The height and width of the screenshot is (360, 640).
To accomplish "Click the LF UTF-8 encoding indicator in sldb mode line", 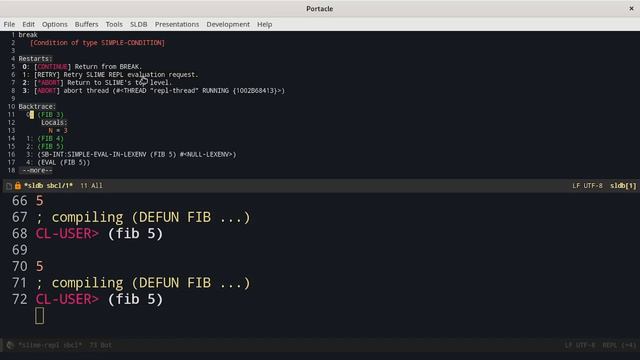I will pos(587,185).
